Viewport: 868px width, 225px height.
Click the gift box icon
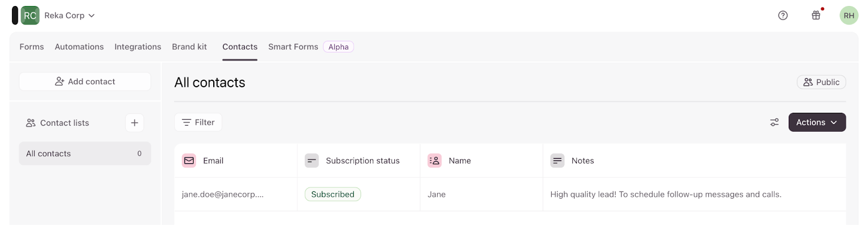816,15
